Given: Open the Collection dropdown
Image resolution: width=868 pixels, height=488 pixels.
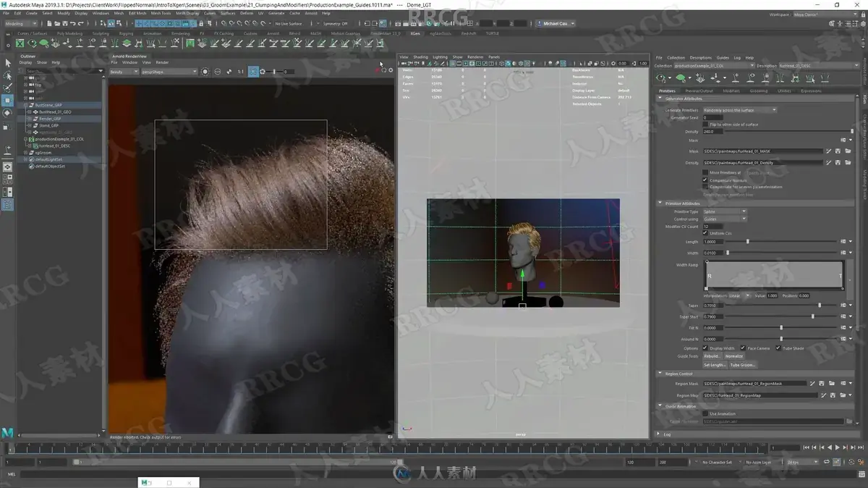Looking at the screenshot, I should point(714,66).
